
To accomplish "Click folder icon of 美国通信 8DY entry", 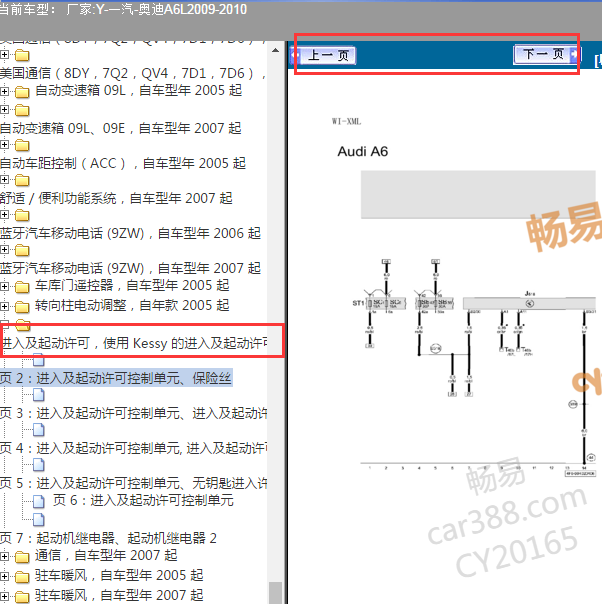I will [22, 55].
